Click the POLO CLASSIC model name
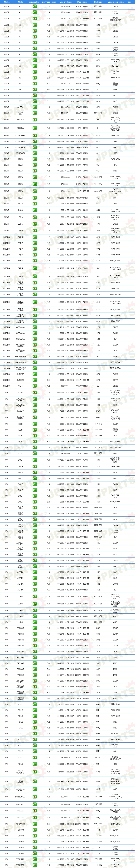 pos(21,772)
